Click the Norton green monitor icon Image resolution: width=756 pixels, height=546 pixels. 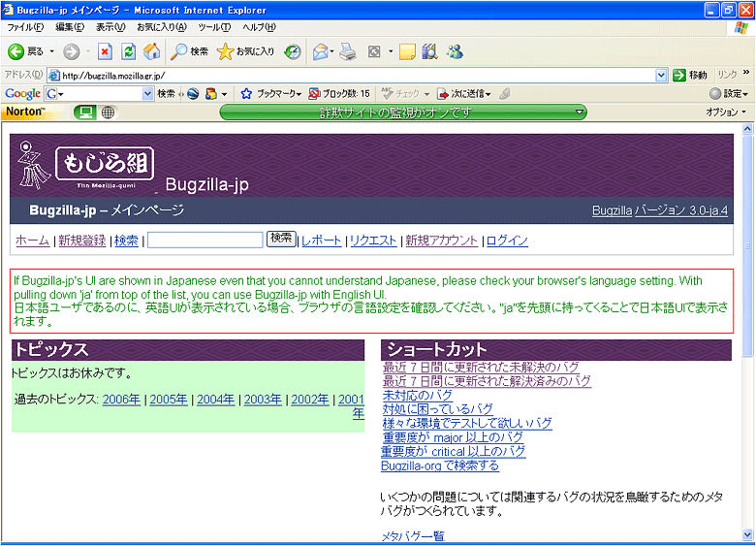coord(85,112)
